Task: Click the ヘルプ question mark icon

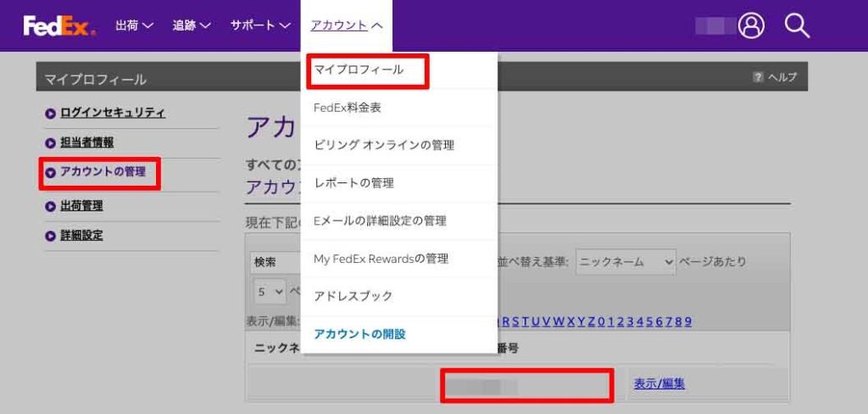Action: click(758, 77)
